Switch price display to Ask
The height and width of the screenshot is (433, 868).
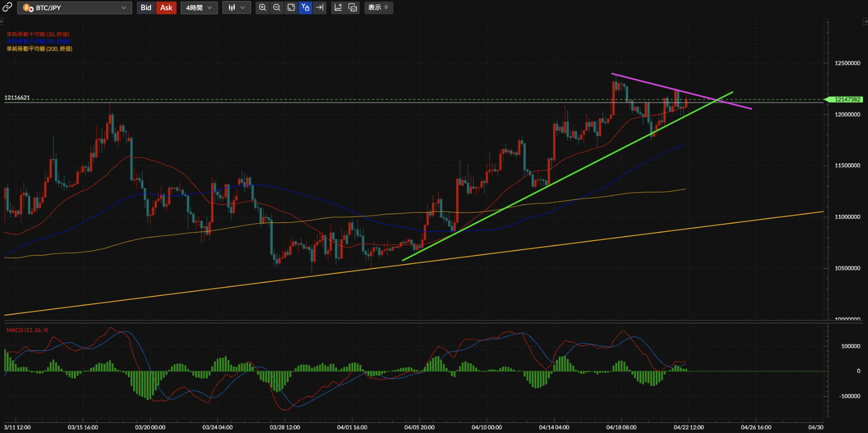(x=166, y=8)
